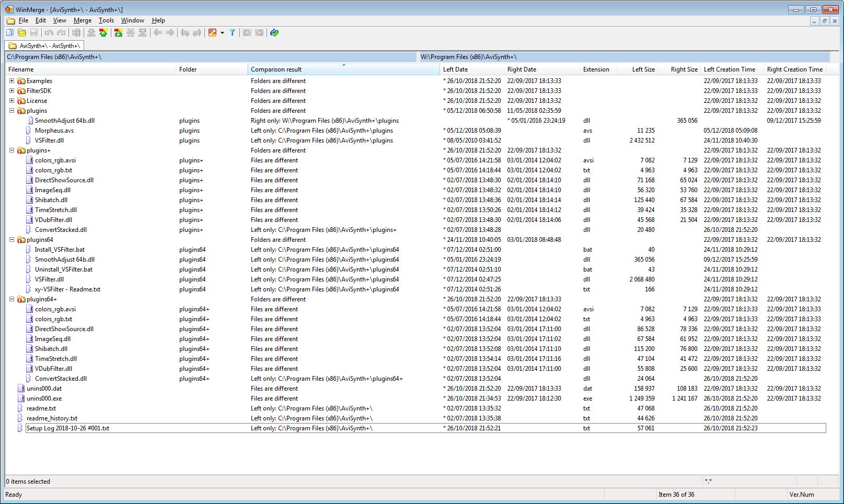The width and height of the screenshot is (844, 504).
Task: Copy right and advance to next
Action: 185,33
